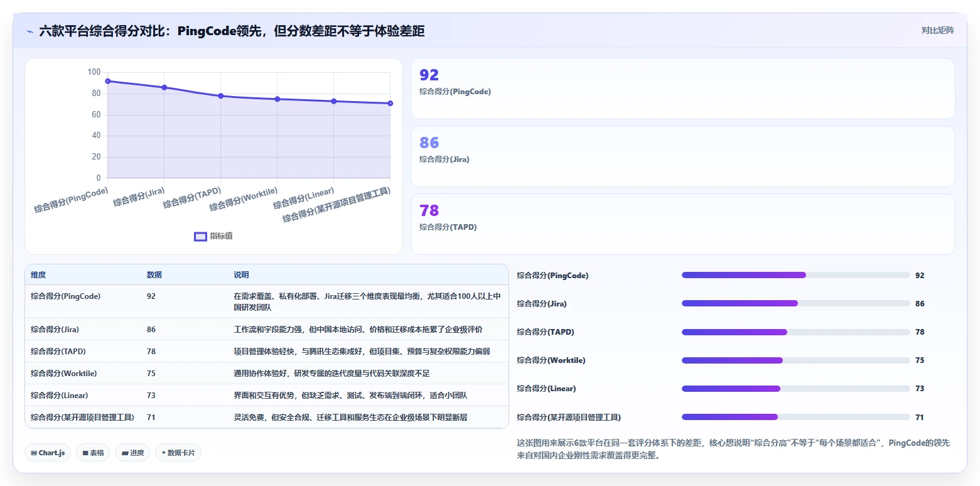Click the Jira progress bar
Image resolution: width=980 pixels, height=486 pixels.
[x=796, y=303]
